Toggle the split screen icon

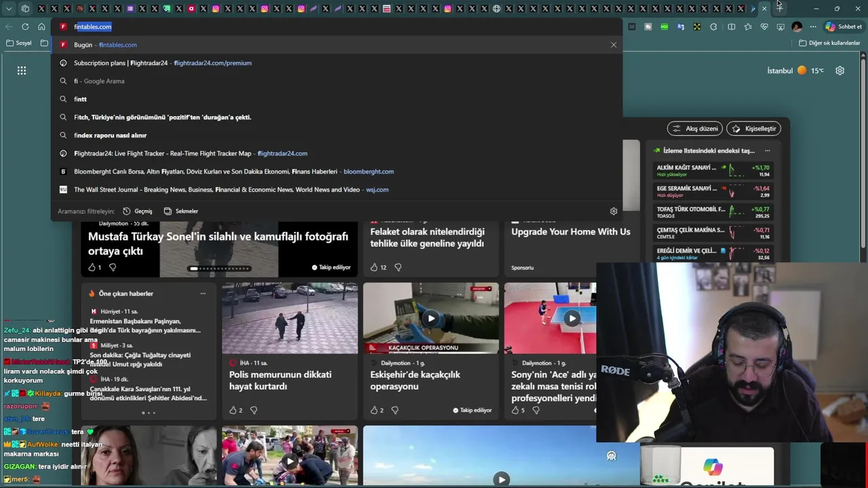tap(731, 26)
